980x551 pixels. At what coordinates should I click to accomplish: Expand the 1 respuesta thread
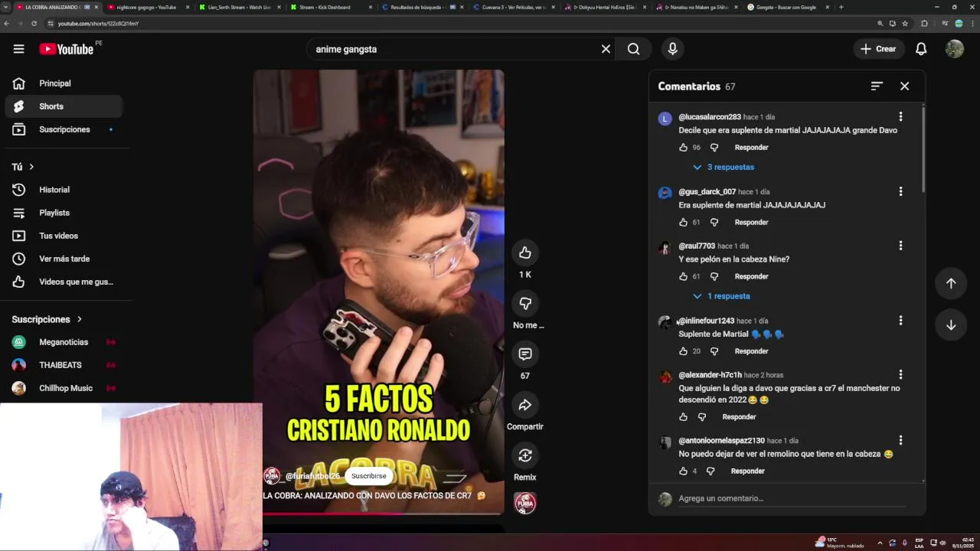pos(721,296)
